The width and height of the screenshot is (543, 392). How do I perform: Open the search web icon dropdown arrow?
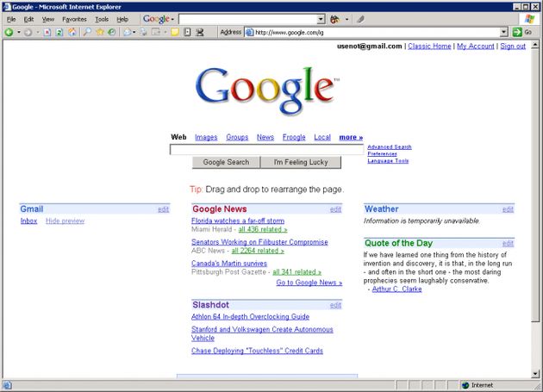tap(346, 20)
